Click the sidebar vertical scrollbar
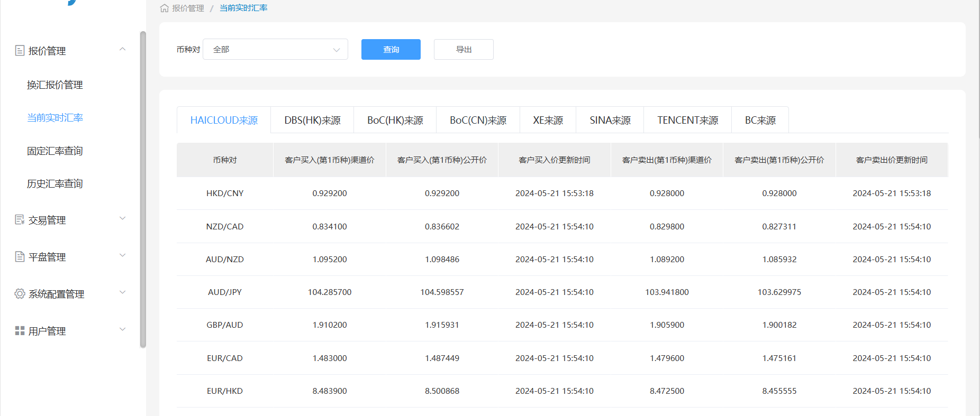 pos(143,190)
